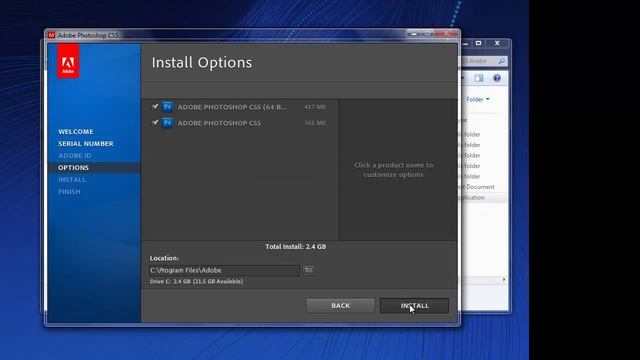The width and height of the screenshot is (640, 360).
Task: Go to the Serial Number step
Action: click(86, 144)
